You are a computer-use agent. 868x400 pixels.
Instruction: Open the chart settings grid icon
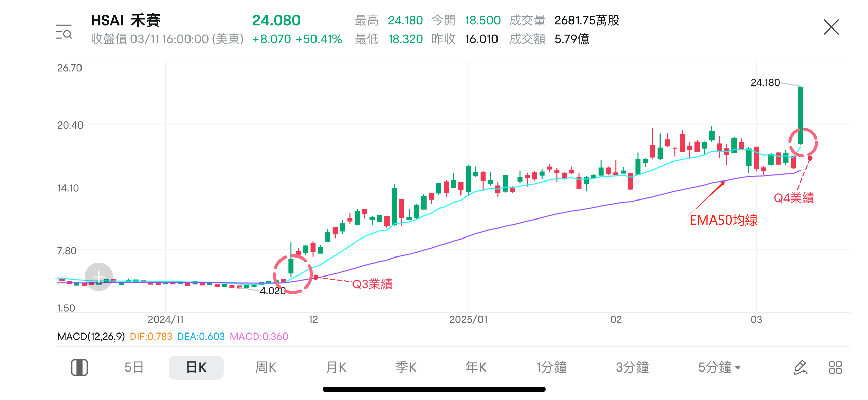click(835, 367)
